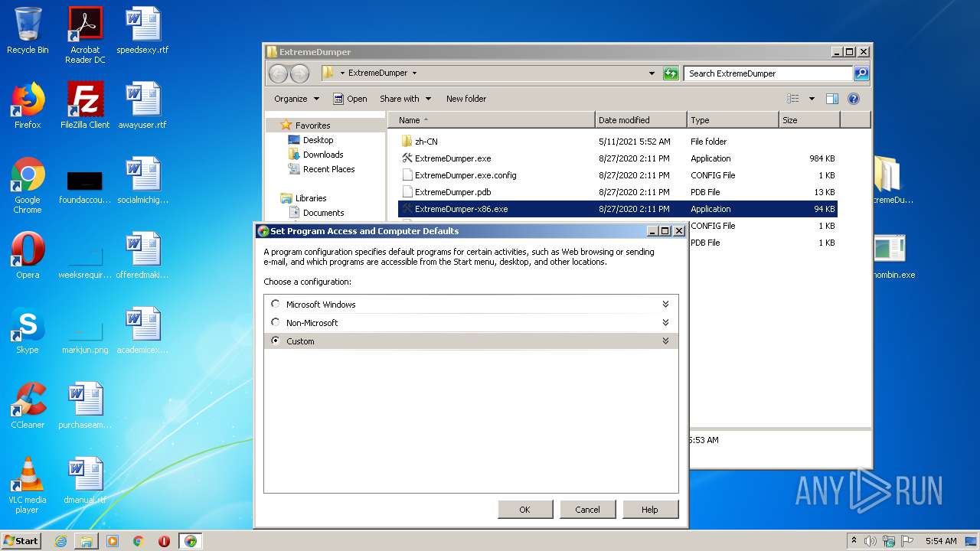Open the Share with dropdown menu
This screenshot has width=980, height=551.
[406, 99]
